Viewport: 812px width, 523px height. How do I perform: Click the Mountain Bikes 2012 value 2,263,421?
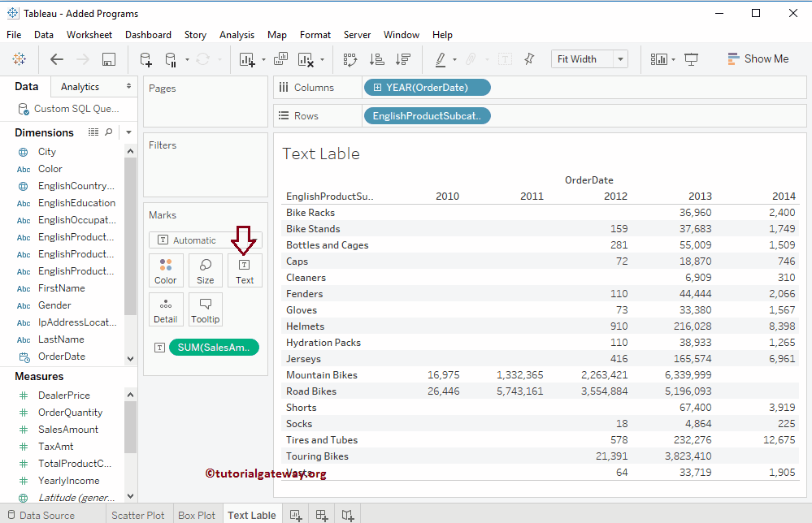[604, 375]
